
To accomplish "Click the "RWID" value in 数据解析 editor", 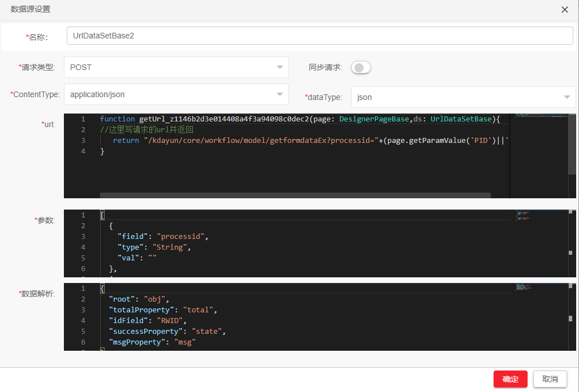I will coord(170,321).
